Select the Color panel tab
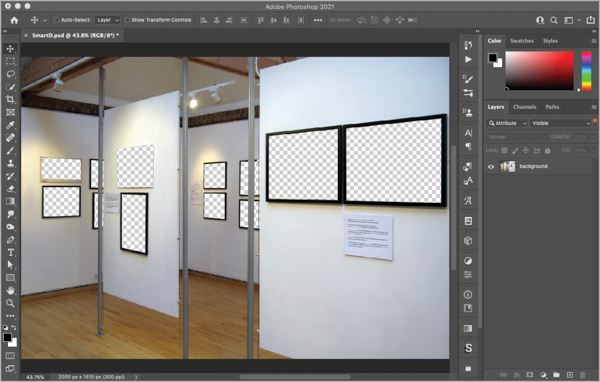Image resolution: width=600 pixels, height=382 pixels. pyautogui.click(x=494, y=41)
